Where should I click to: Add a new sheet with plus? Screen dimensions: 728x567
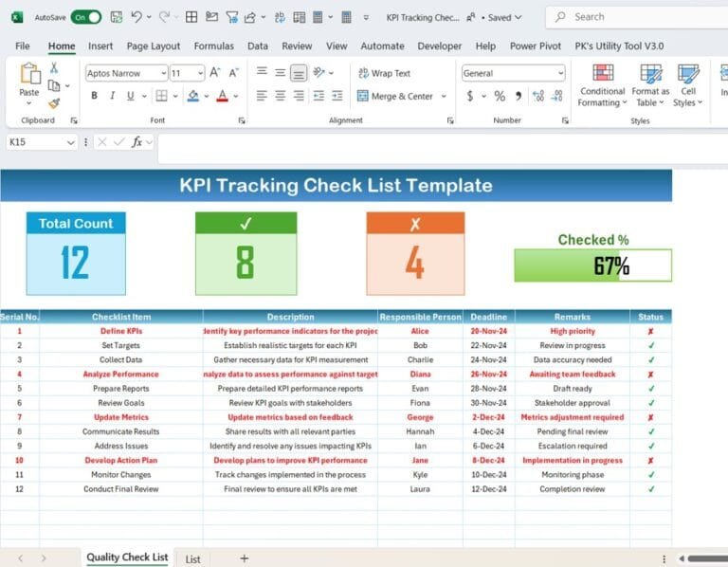[245, 558]
